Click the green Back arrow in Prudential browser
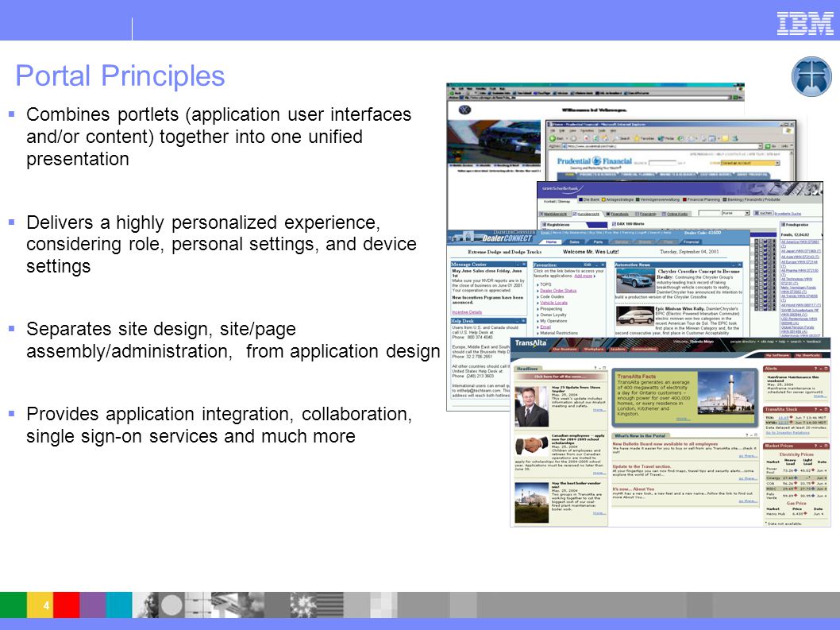 click(x=553, y=138)
